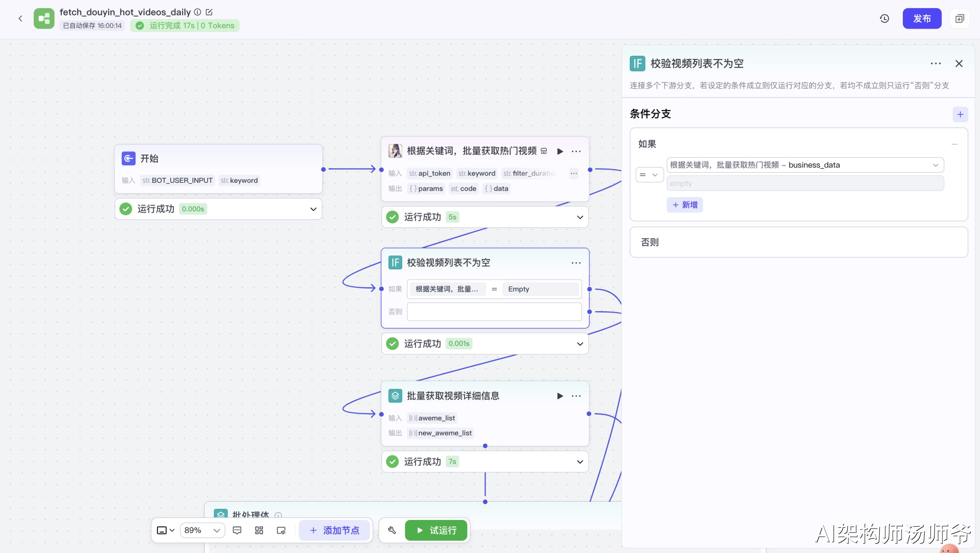Screen dimensions: 980x553
Task: Click the version history clock icon
Action: pos(884,19)
